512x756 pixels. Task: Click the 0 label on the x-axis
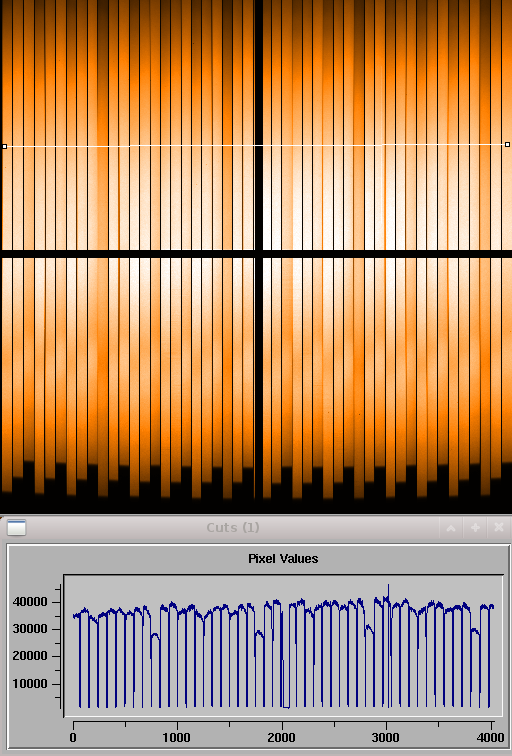coord(73,738)
